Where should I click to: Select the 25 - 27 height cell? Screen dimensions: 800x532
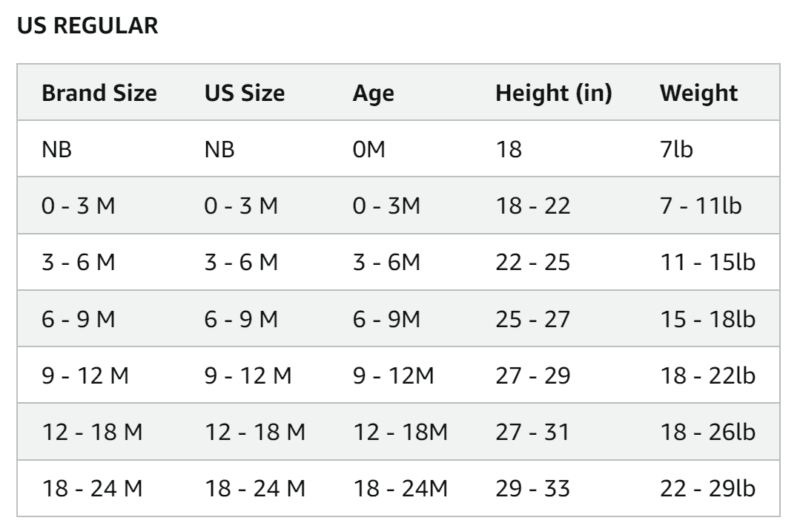click(533, 319)
